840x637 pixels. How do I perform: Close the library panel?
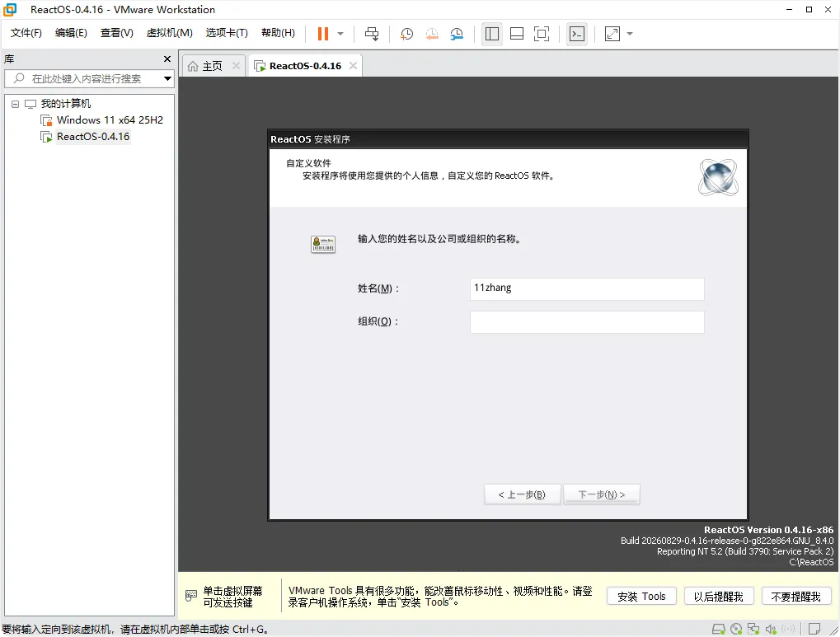(167, 59)
